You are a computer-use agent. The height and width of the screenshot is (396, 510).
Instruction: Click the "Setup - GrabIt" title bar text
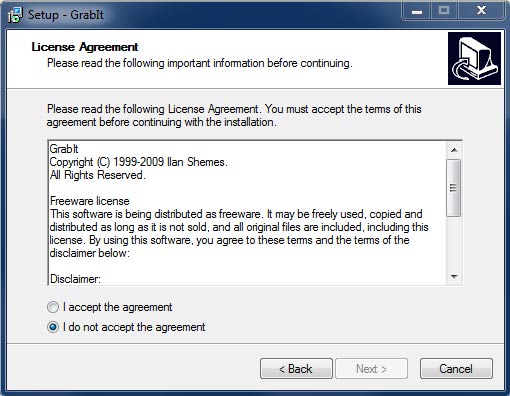(66, 15)
